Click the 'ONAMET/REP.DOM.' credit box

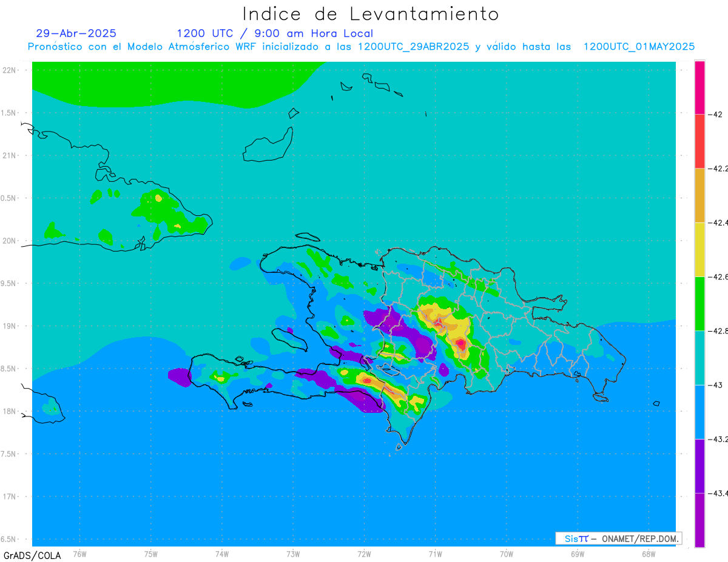pos(618,538)
